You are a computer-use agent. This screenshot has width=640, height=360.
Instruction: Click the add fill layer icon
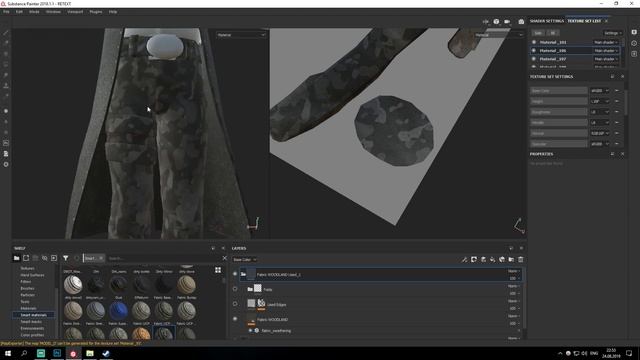tap(493, 260)
